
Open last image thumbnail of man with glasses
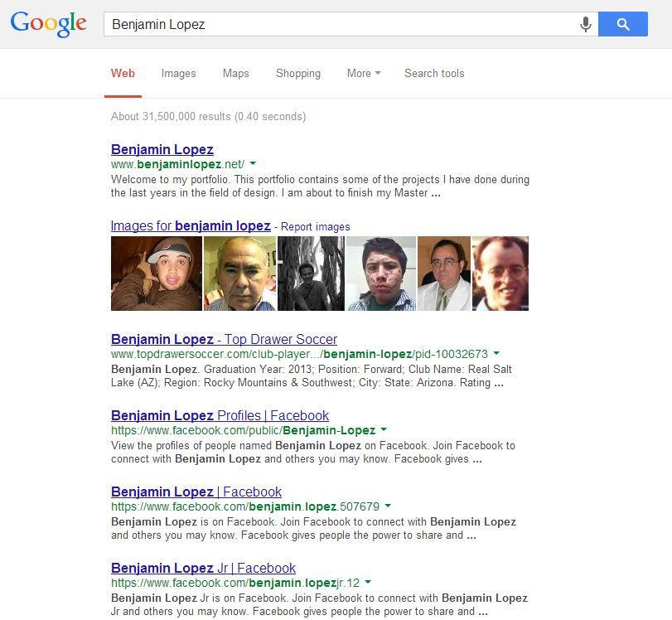(x=500, y=274)
